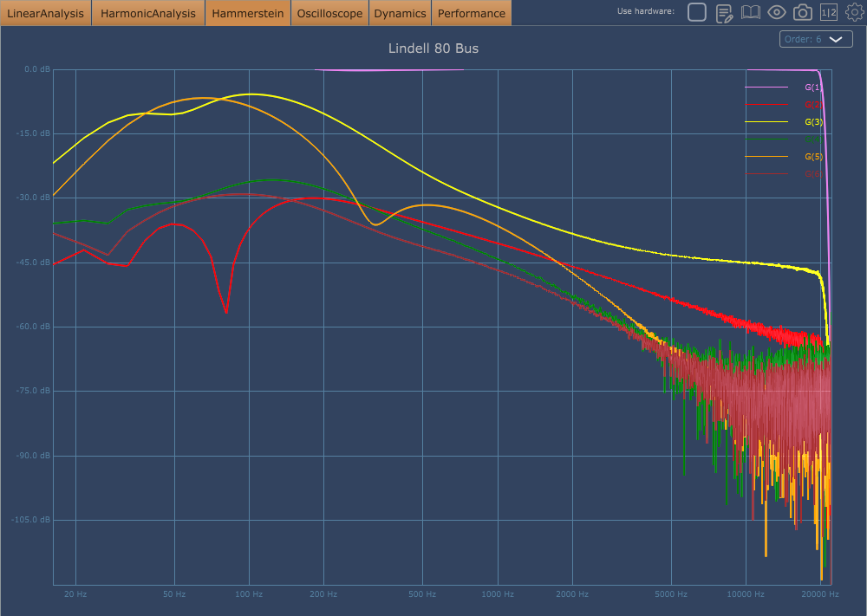
Task: Expand the Order: 6 dropdown
Action: 816,39
